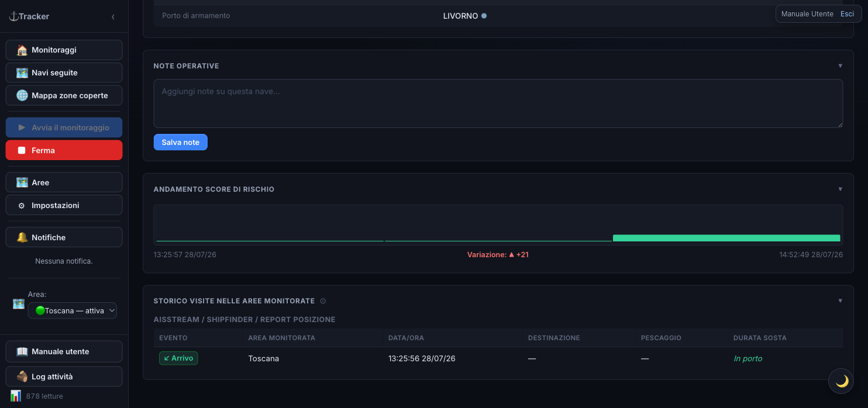This screenshot has width=868, height=408.
Task: Click the map icon beside the Area selector
Action: [19, 304]
